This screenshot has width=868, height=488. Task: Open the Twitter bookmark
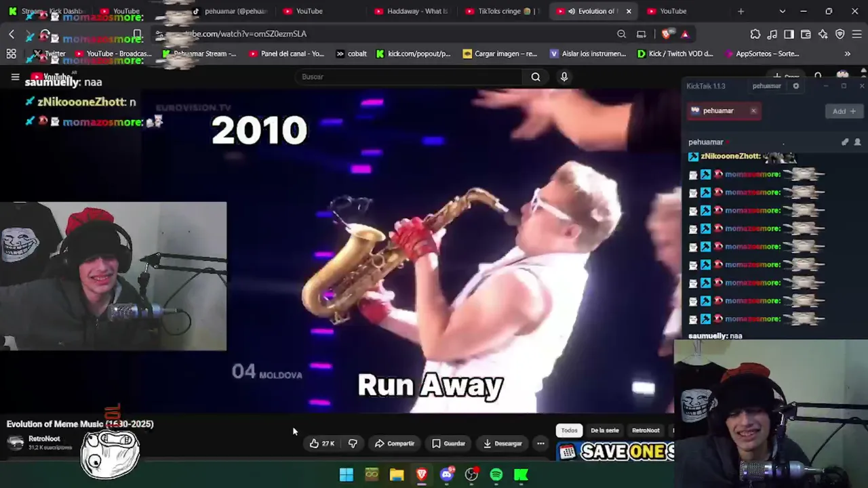(x=49, y=54)
